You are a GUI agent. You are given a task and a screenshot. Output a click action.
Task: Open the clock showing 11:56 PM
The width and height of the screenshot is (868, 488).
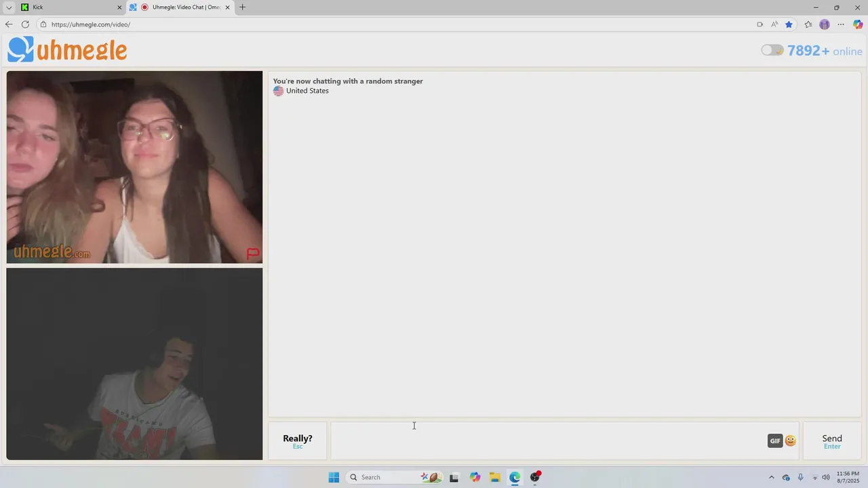click(x=848, y=477)
